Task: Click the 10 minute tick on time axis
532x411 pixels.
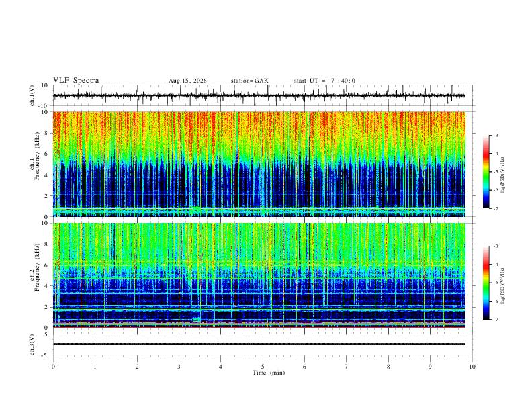Action: coord(472,367)
